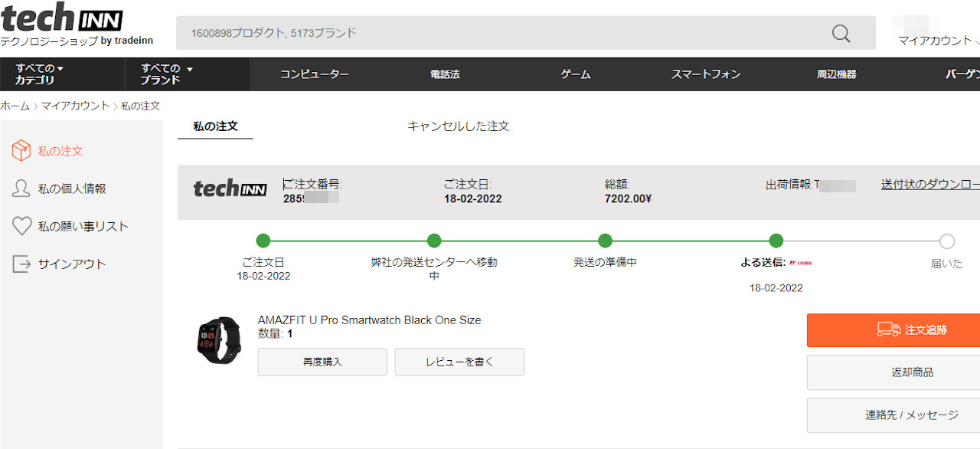
Task: Open ゲーム category in nav bar
Action: click(x=575, y=74)
